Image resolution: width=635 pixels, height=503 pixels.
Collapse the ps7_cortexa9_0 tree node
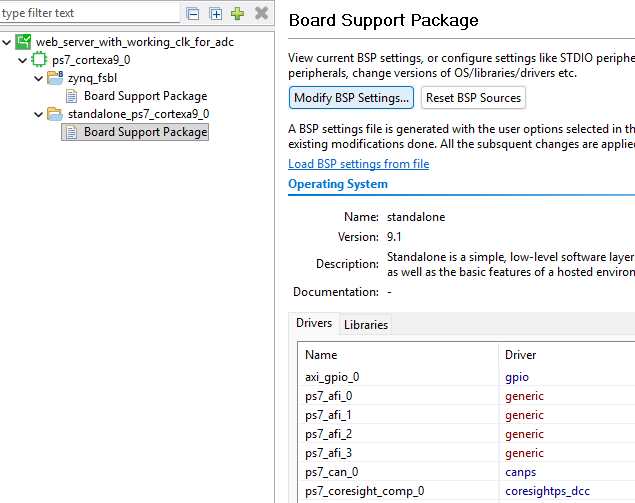point(23,60)
